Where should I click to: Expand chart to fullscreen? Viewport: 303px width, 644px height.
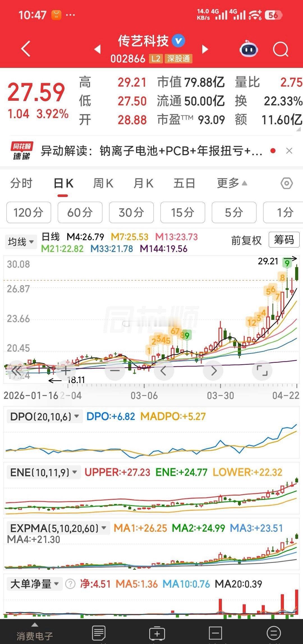tap(262, 371)
